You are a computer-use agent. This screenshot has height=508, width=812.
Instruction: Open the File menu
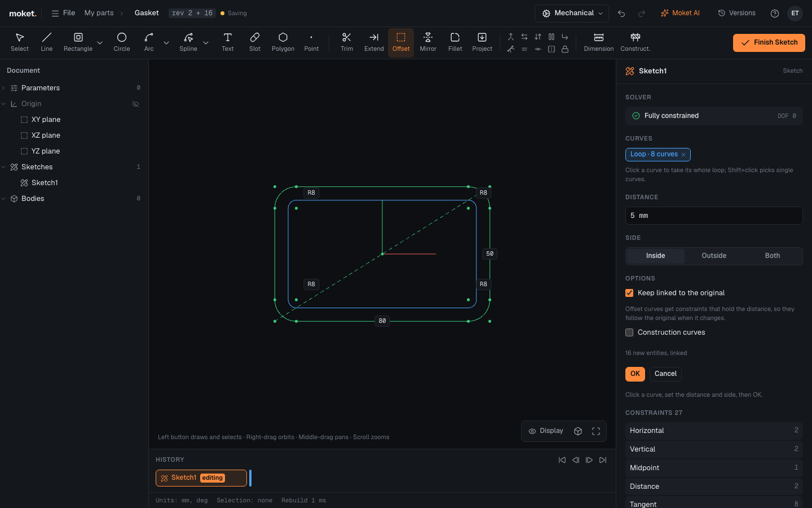pos(63,13)
